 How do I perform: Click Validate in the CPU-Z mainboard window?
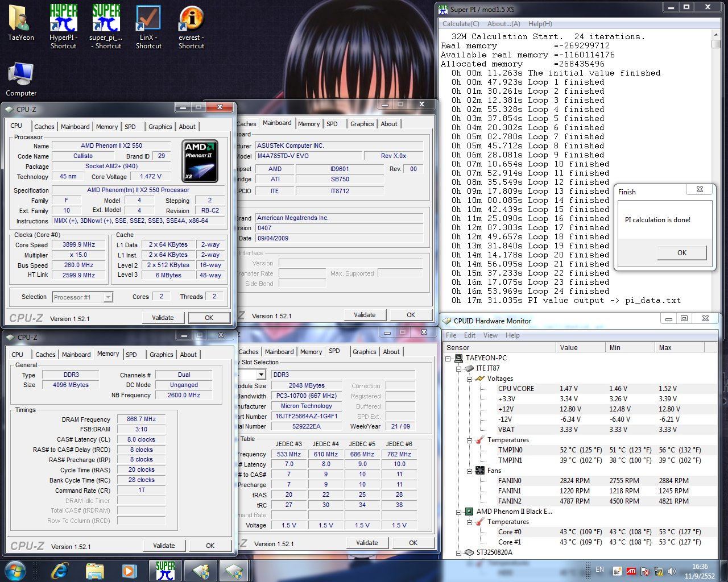pos(365,315)
